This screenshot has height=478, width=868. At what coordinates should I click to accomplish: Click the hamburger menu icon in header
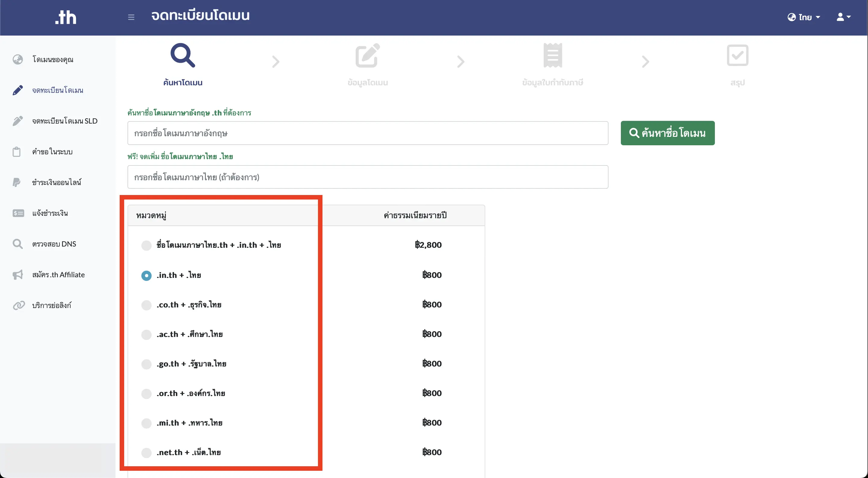[x=131, y=17]
